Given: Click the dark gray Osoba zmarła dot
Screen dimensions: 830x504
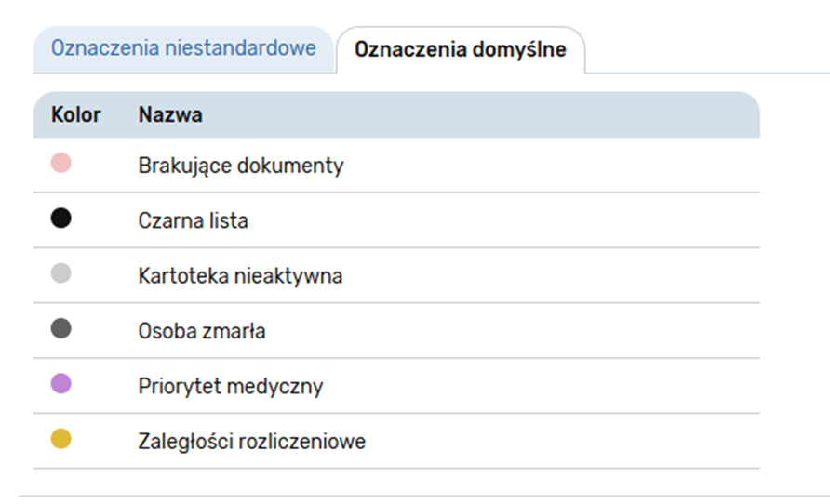Looking at the screenshot, I should coord(61,328).
